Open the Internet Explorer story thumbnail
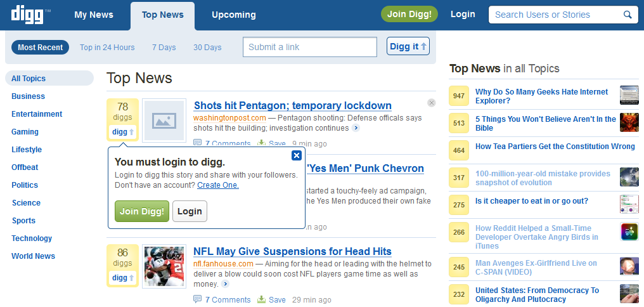This screenshot has width=644, height=307. (x=629, y=96)
